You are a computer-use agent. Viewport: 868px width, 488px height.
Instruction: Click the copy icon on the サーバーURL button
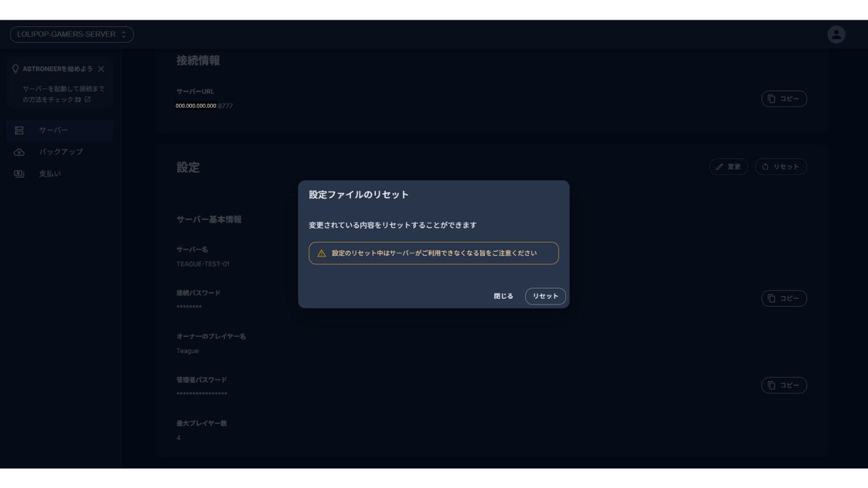point(772,99)
